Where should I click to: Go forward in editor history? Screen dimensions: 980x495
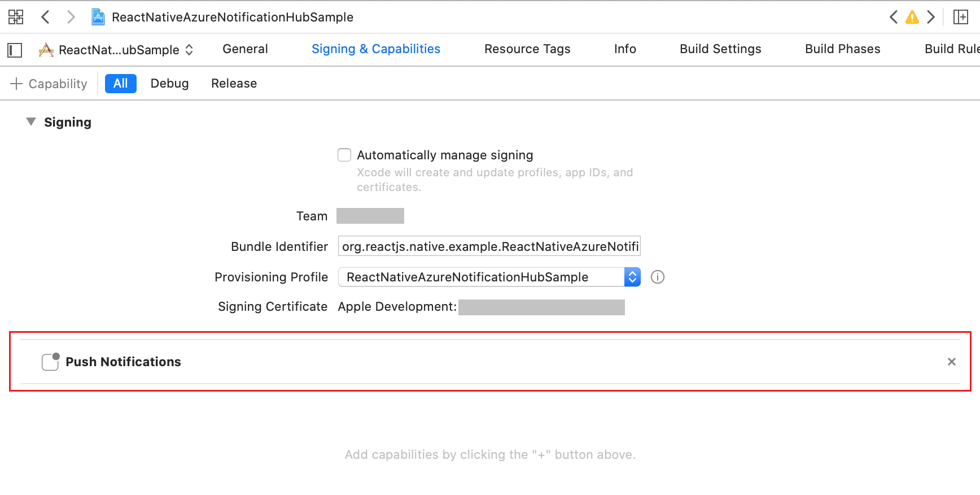[x=71, y=17]
